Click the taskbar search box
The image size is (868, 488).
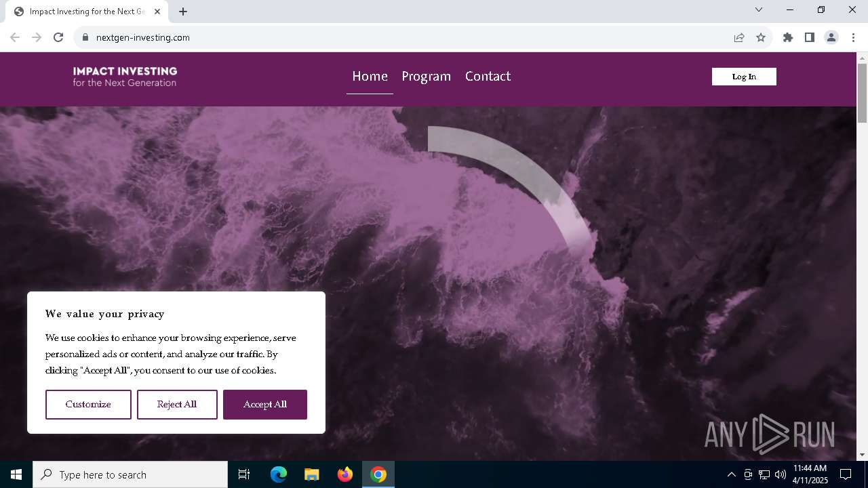pyautogui.click(x=130, y=474)
